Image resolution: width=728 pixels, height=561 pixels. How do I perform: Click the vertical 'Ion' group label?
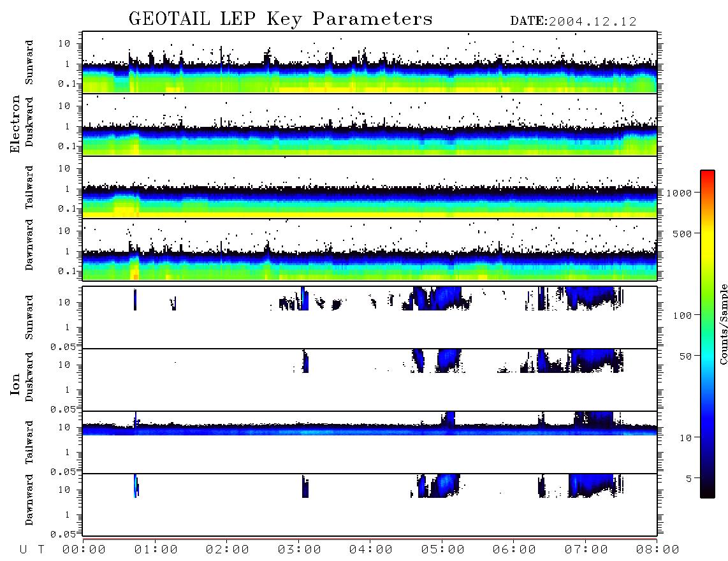(x=15, y=384)
